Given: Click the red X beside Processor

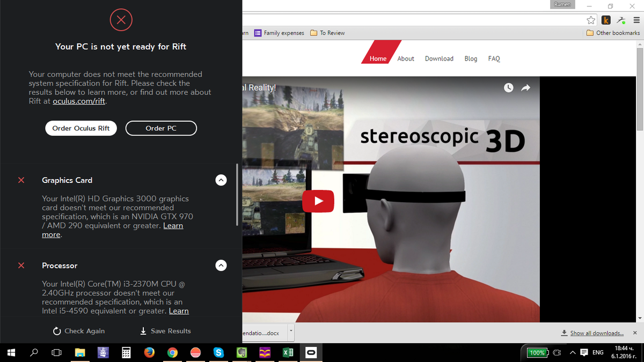Looking at the screenshot, I should tap(21, 265).
